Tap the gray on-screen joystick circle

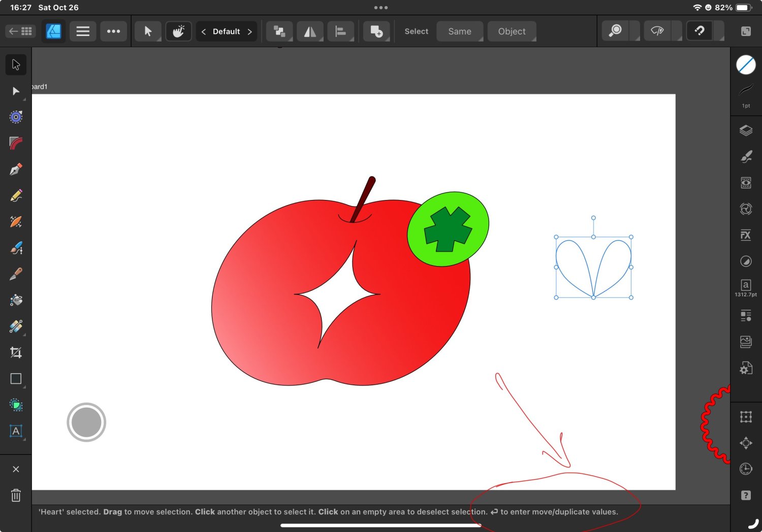point(86,422)
